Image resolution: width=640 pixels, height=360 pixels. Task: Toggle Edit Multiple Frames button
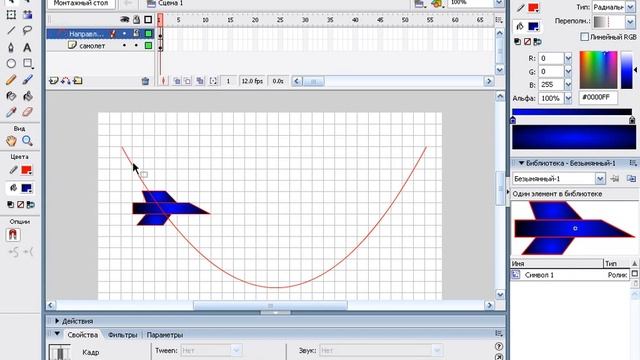pyautogui.click(x=200, y=81)
